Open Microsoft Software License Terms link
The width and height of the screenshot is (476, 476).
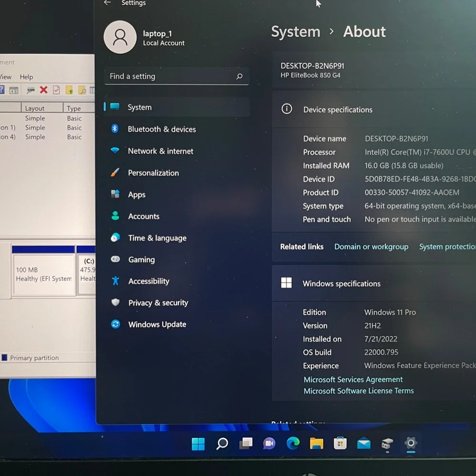(x=358, y=391)
